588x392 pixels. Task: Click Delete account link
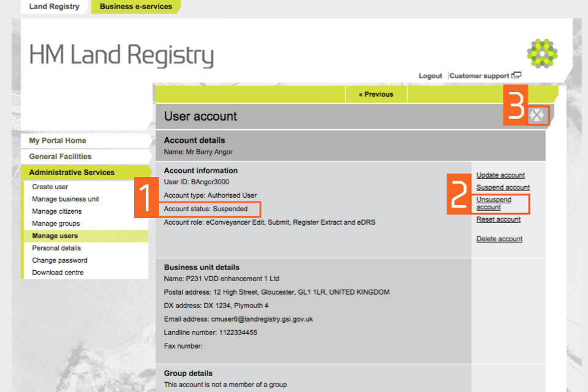(x=499, y=239)
